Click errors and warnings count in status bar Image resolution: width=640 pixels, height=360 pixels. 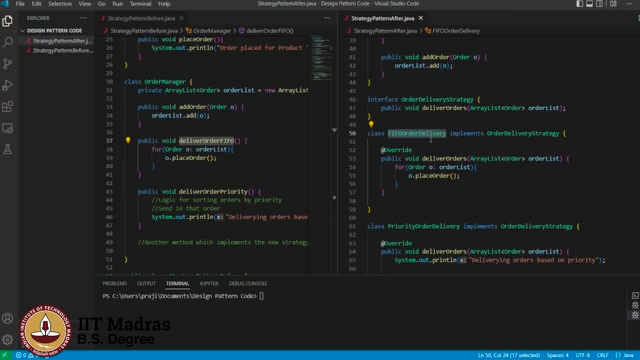pyautogui.click(x=26, y=355)
